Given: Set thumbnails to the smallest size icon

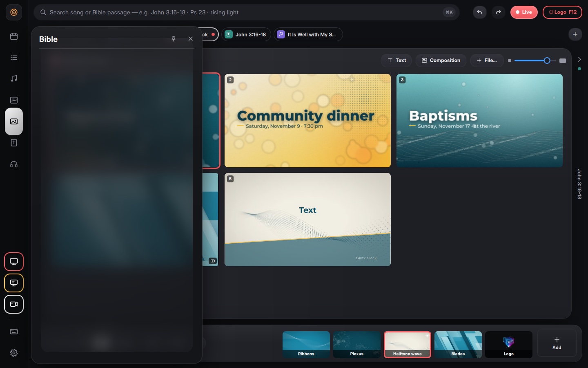Looking at the screenshot, I should 510,61.
